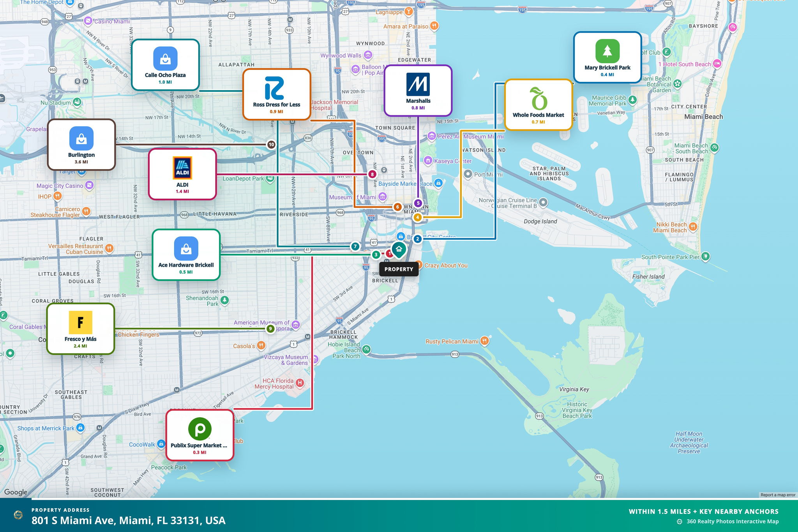Click the Miami Beach Botanical Garden icon
Screen dimensions: 798x532
click(x=678, y=84)
